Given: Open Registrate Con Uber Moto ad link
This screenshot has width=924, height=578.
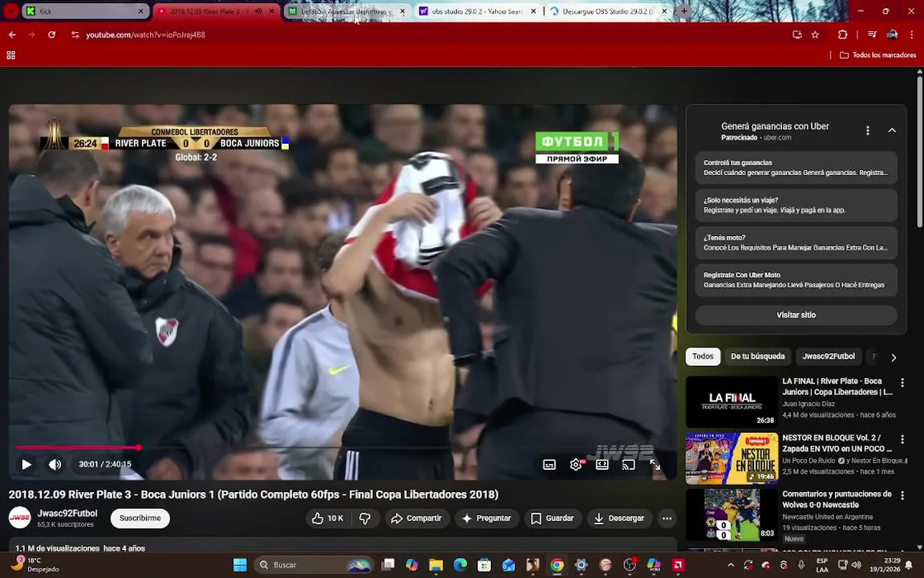Looking at the screenshot, I should pyautogui.click(x=796, y=279).
